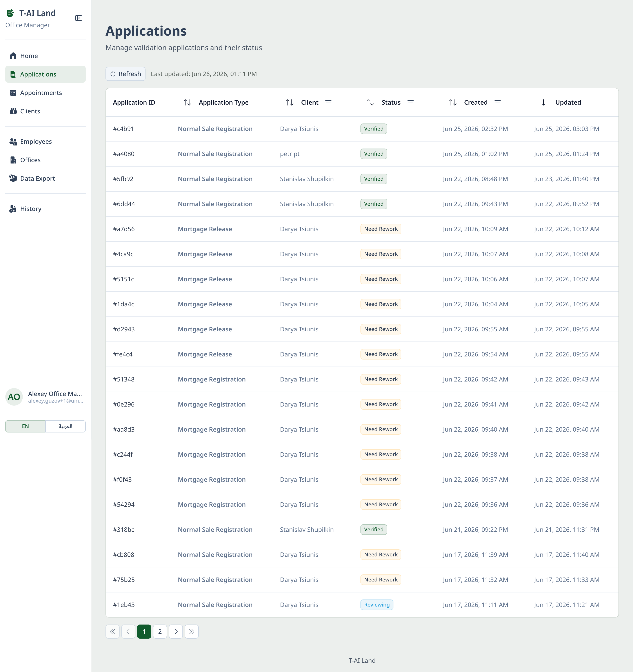Click the Refresh button

[126, 74]
